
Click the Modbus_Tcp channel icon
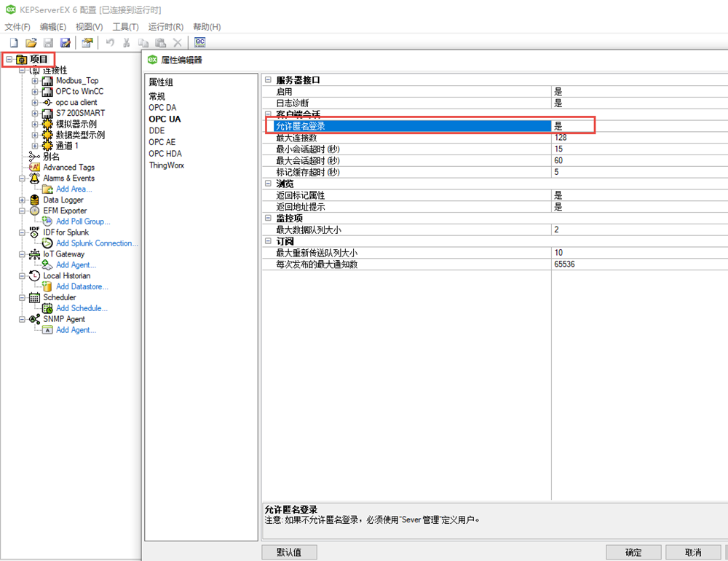pyautogui.click(x=47, y=81)
